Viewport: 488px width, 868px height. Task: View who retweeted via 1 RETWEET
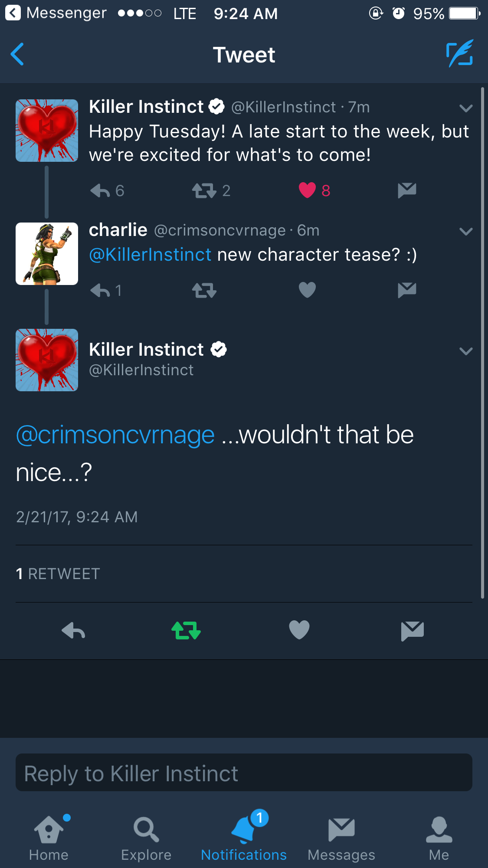point(58,574)
